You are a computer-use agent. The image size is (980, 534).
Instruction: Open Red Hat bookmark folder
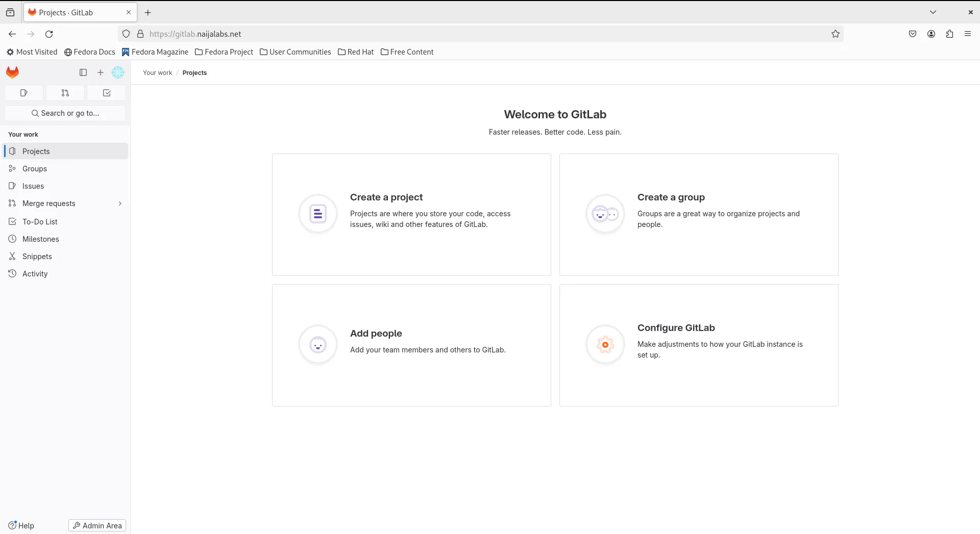pos(356,52)
